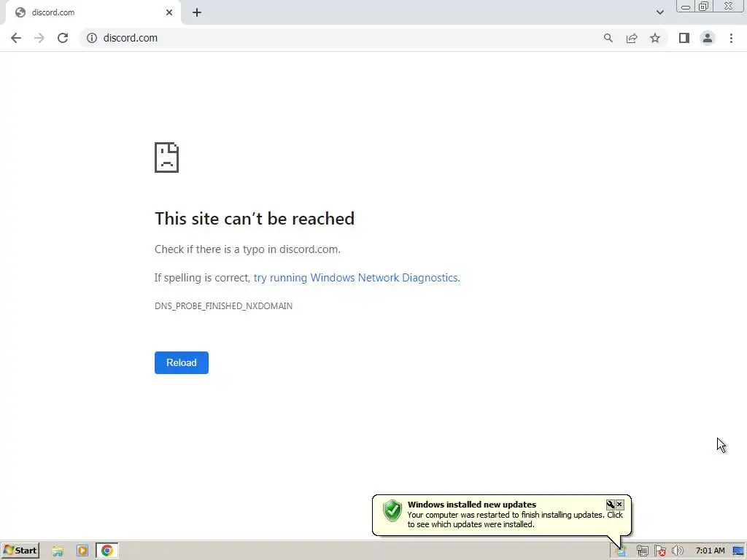Image resolution: width=747 pixels, height=560 pixels.
Task: Click the forward navigation arrow
Action: (39, 38)
